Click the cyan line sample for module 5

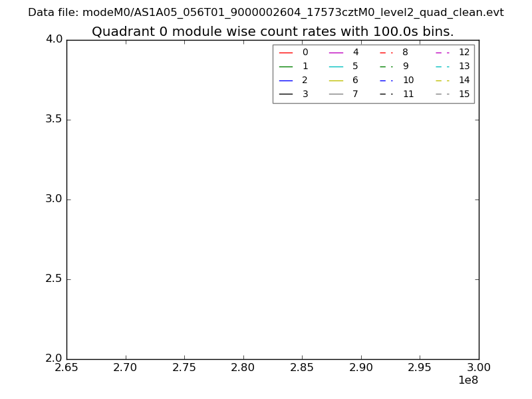point(336,66)
